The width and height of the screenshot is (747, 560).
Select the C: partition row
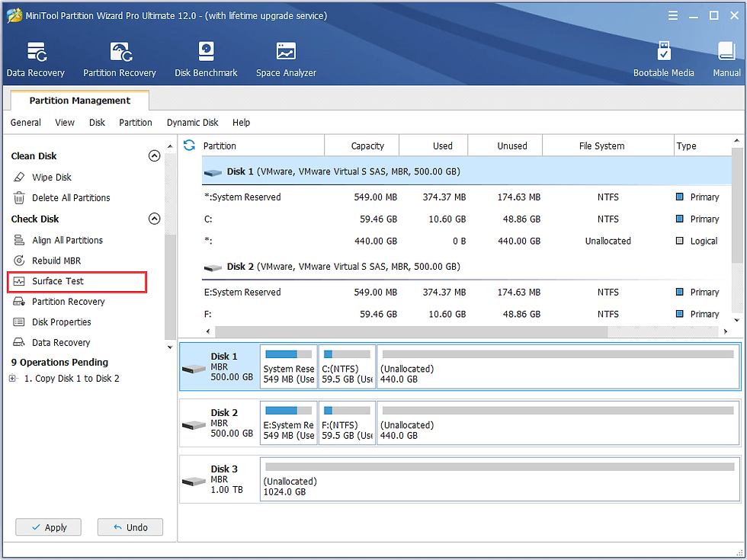click(x=466, y=219)
